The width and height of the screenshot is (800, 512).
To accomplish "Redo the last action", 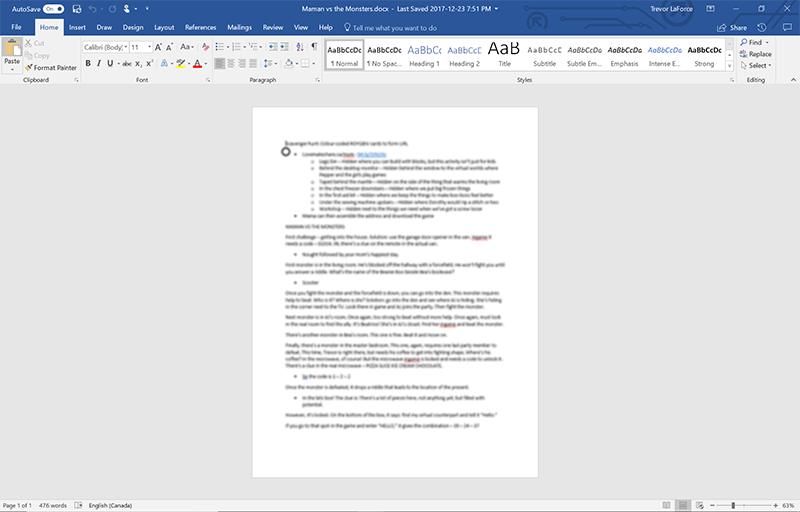I will 112,9.
